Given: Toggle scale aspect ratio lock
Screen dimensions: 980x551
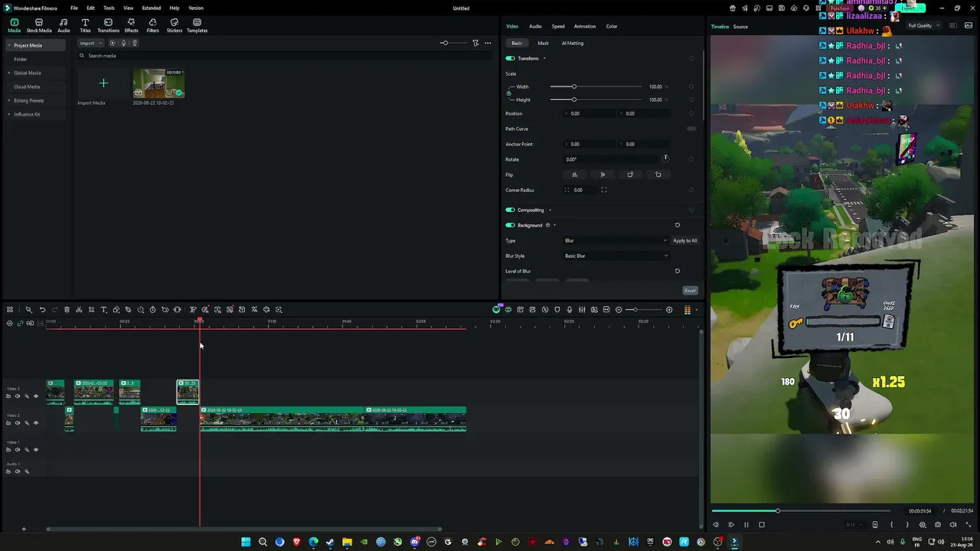Looking at the screenshot, I should (509, 93).
